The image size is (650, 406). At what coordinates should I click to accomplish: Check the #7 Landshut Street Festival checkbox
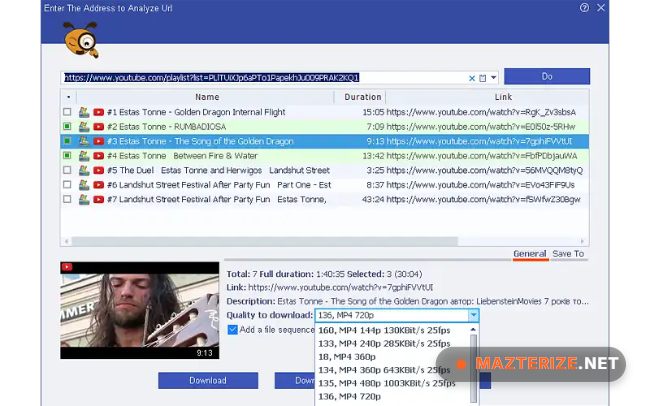(67, 199)
